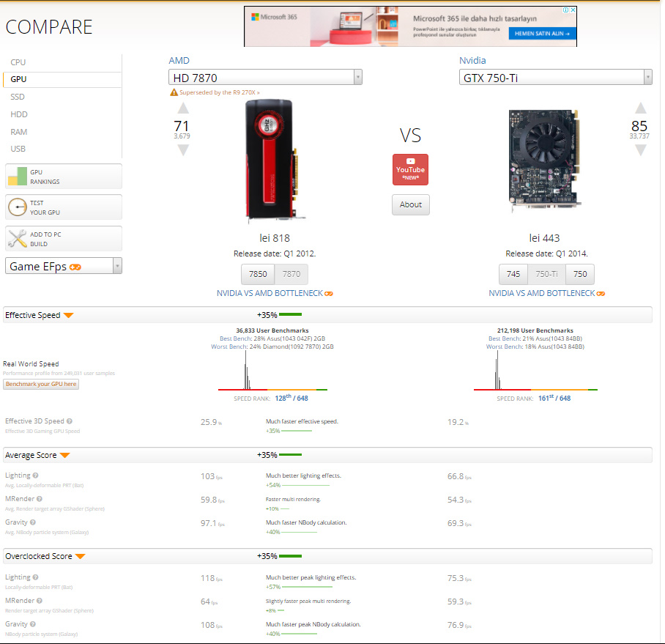Image resolution: width=665 pixels, height=644 pixels.
Task: Click the GTX 750-Ti graphics card image
Action: click(545, 160)
